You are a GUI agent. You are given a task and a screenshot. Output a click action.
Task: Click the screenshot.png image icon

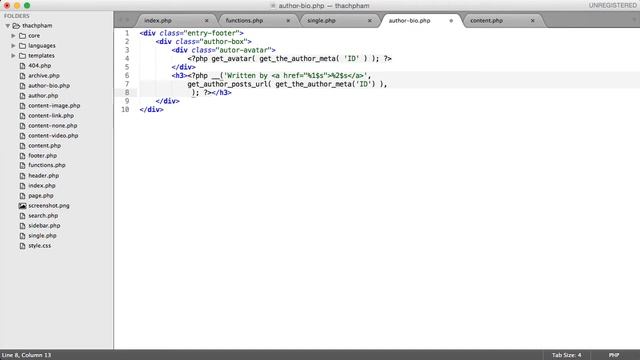click(22, 206)
